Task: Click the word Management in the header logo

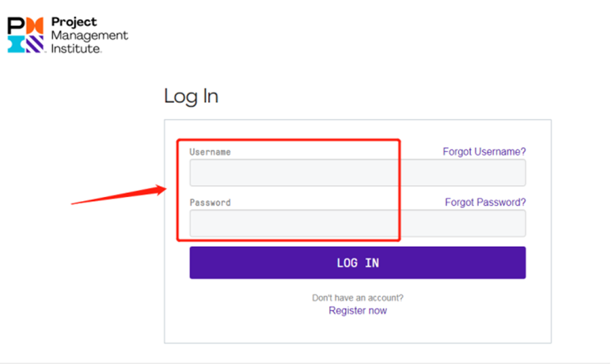Action: [88, 36]
